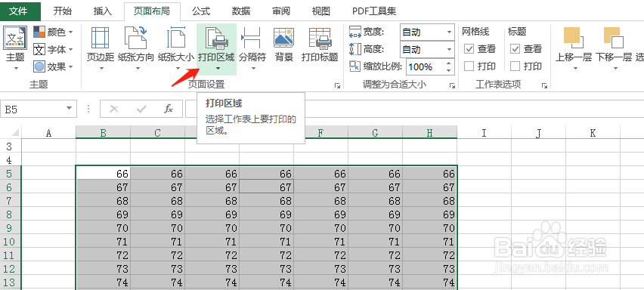Toggle 网格线 查看 checkbox
This screenshot has height=290, width=644.
pyautogui.click(x=469, y=49)
